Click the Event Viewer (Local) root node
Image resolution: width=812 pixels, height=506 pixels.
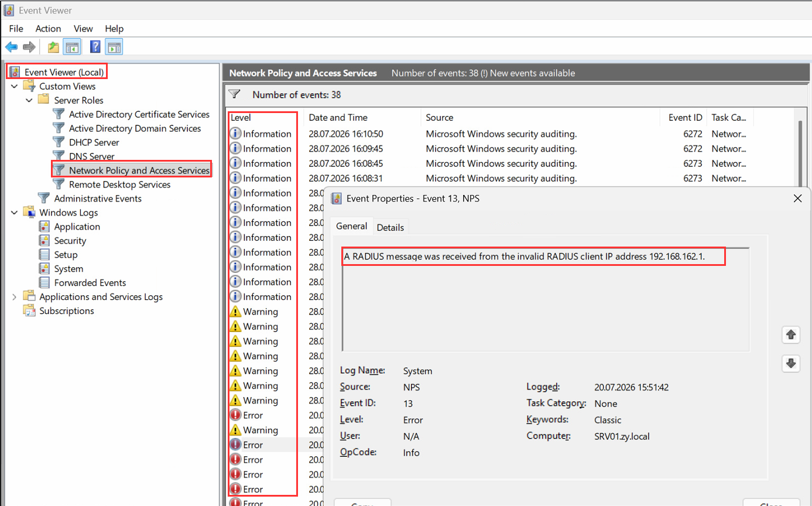[64, 72]
